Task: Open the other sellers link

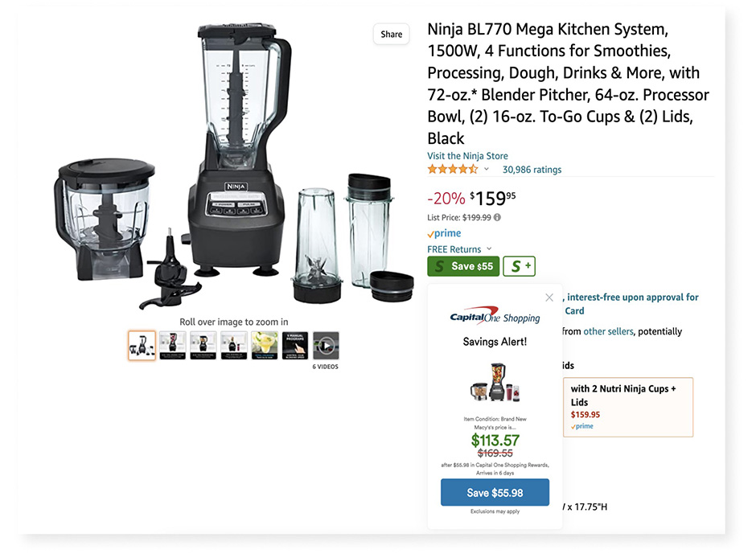Action: point(608,331)
